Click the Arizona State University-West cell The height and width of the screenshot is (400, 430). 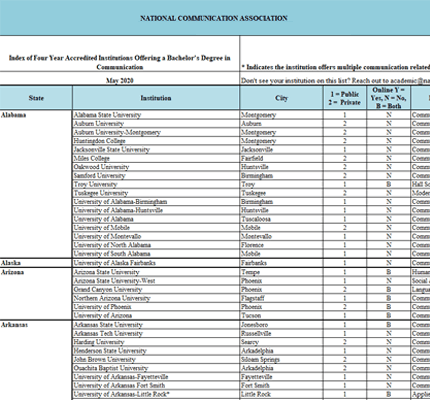(x=156, y=281)
